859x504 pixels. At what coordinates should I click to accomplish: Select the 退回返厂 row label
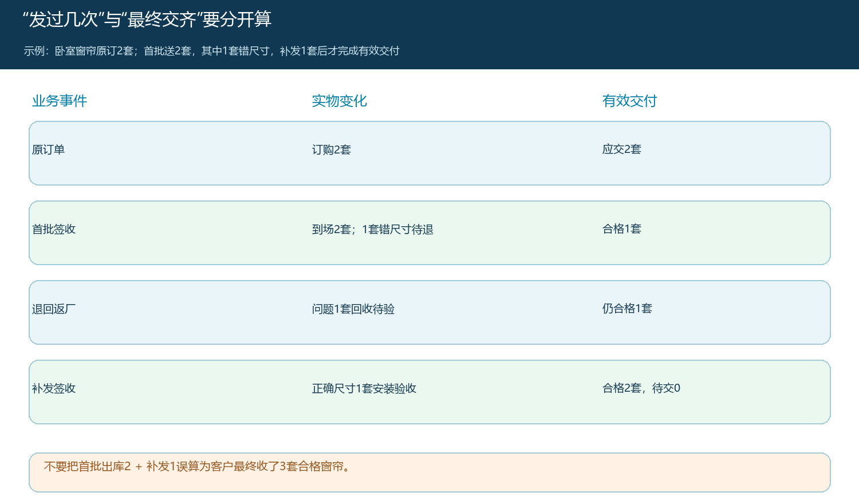pos(54,309)
